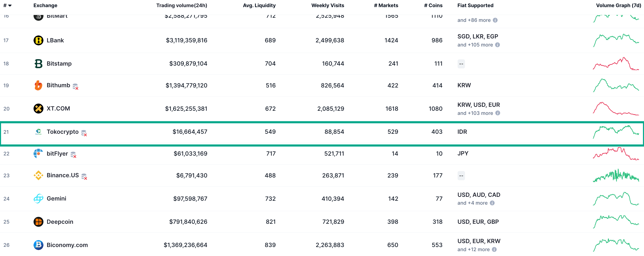Image resolution: width=644 pixels, height=256 pixels.
Task: Click 'and +103 more' fiat text
Action: pos(475,113)
